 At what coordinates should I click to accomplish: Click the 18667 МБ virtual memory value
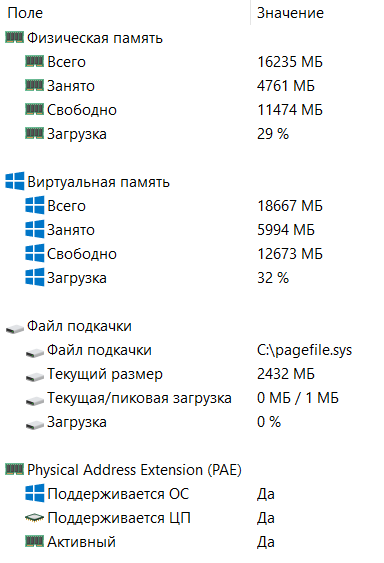(x=290, y=206)
